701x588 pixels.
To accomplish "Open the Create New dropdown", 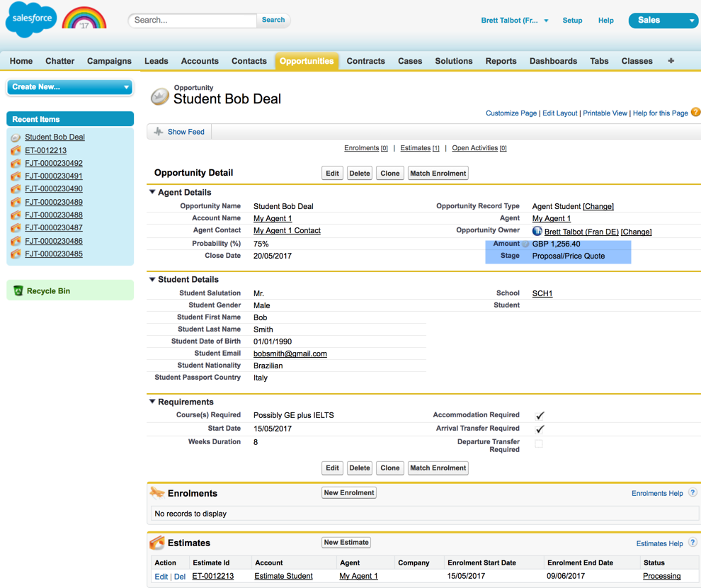I will [70, 87].
